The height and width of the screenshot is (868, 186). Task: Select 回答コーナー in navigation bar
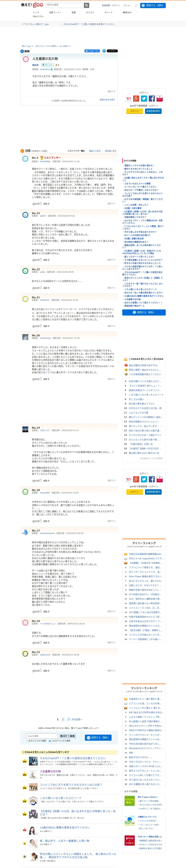pyautogui.click(x=55, y=12)
